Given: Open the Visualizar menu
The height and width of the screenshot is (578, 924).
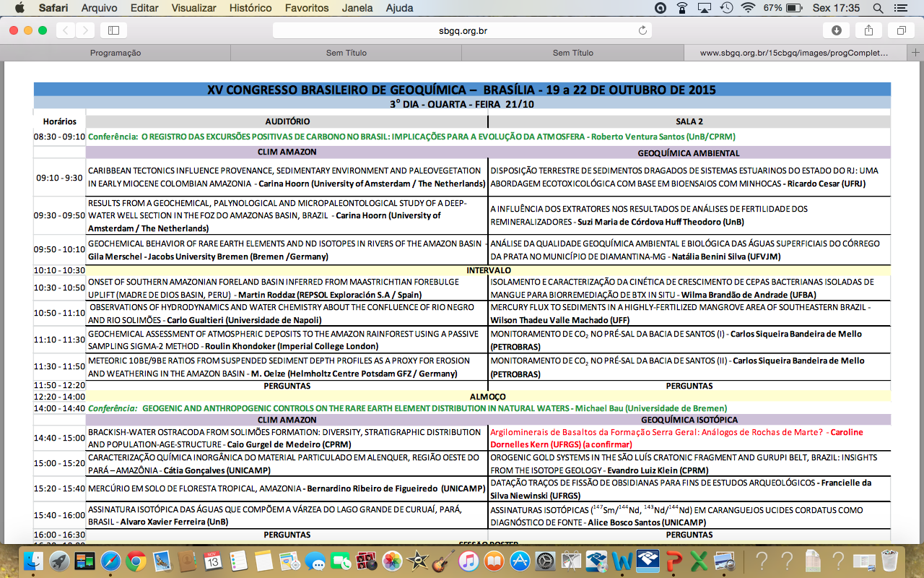Looking at the screenshot, I should (193, 8).
